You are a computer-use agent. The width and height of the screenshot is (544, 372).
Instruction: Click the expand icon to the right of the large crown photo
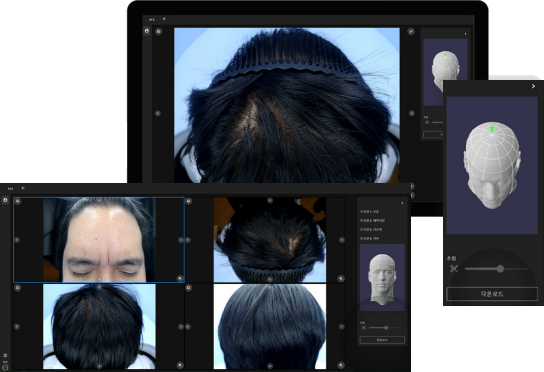(x=411, y=31)
